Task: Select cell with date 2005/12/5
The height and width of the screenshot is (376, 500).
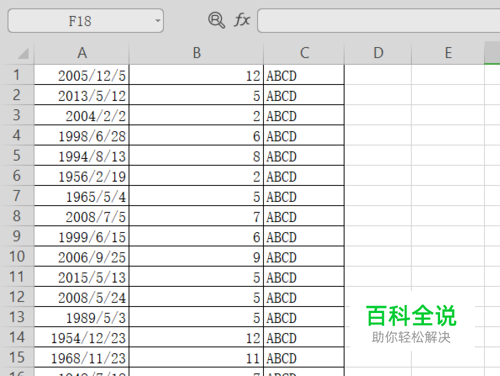Action: pos(82,75)
